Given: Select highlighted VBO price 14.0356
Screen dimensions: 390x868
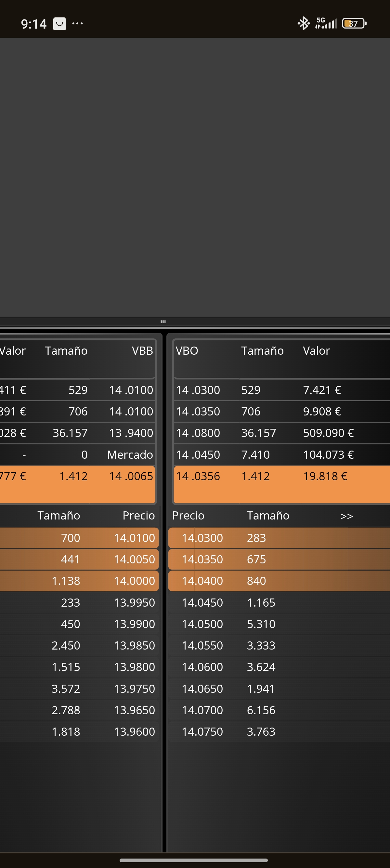Looking at the screenshot, I should (198, 476).
